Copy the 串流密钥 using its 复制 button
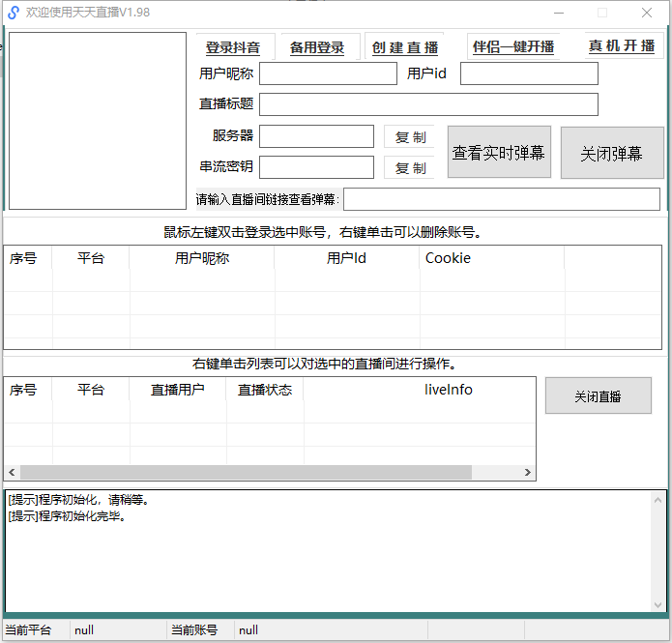The width and height of the screenshot is (672, 643). pos(410,168)
